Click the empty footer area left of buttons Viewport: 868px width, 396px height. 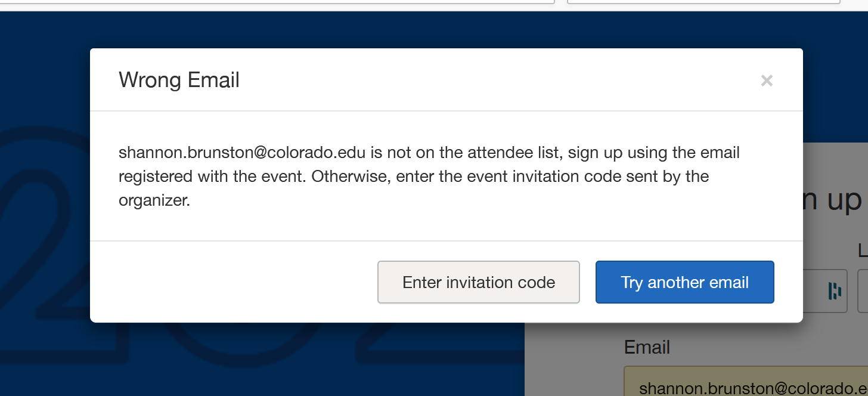(x=232, y=282)
